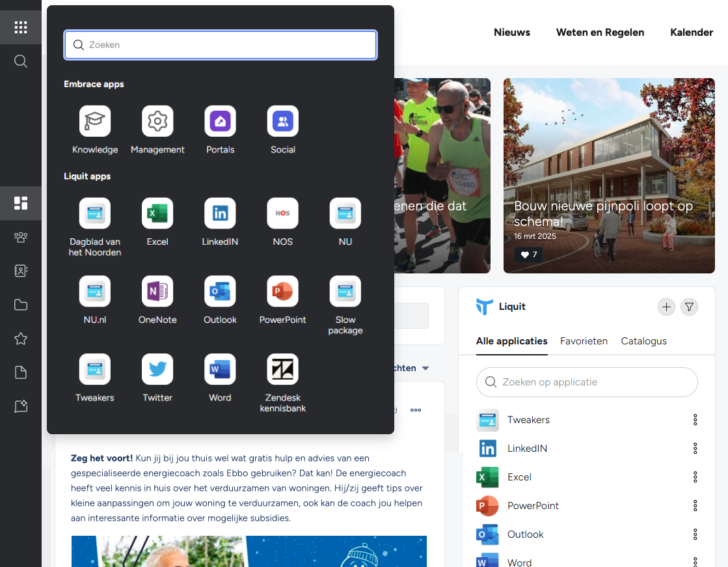The height and width of the screenshot is (567, 728).
Task: Click the Zoeken op applicatie field
Action: click(x=587, y=382)
